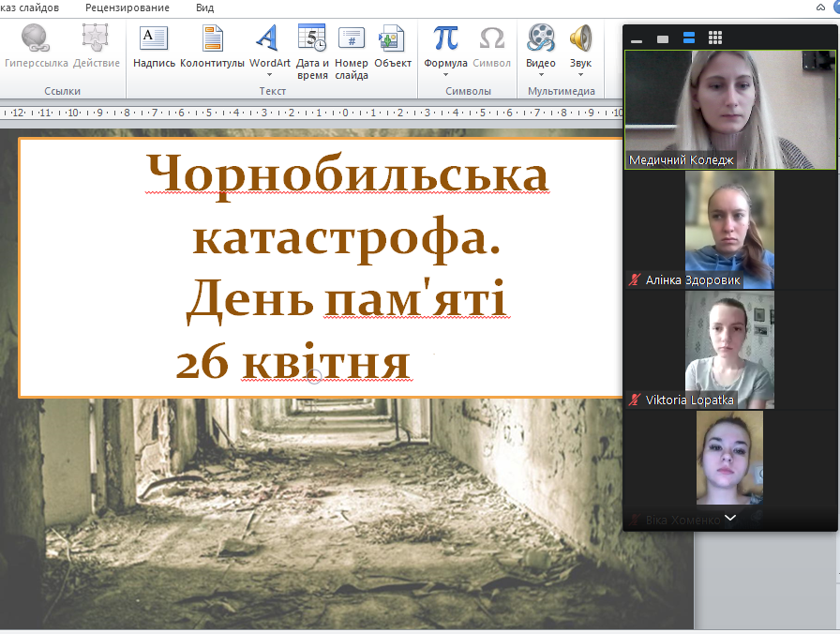Switch Zoom panel to gallery grid view
The width and height of the screenshot is (840, 634).
(x=715, y=38)
